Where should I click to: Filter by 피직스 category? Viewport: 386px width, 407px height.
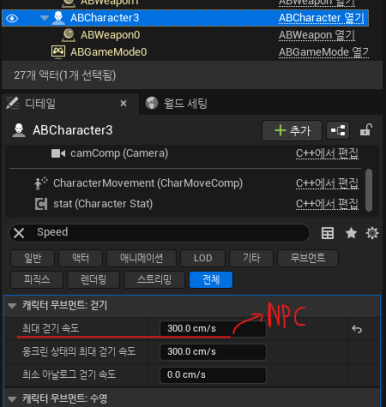pos(37,280)
